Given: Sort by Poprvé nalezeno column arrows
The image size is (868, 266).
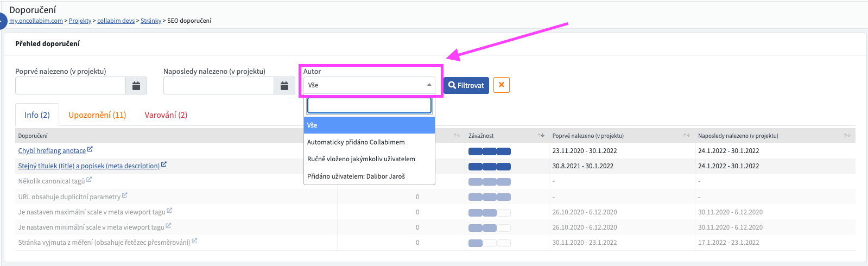Looking at the screenshot, I should coord(687,135).
